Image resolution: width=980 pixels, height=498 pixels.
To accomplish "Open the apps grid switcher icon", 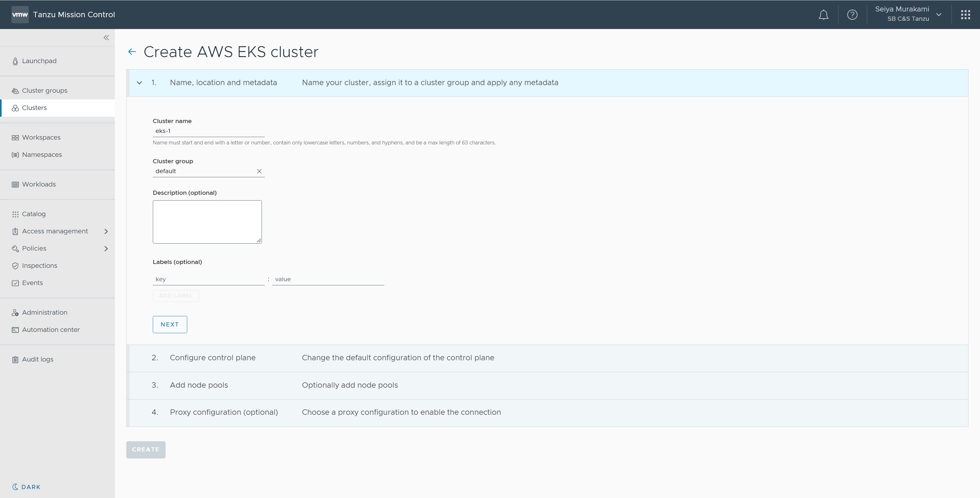I will tap(965, 15).
